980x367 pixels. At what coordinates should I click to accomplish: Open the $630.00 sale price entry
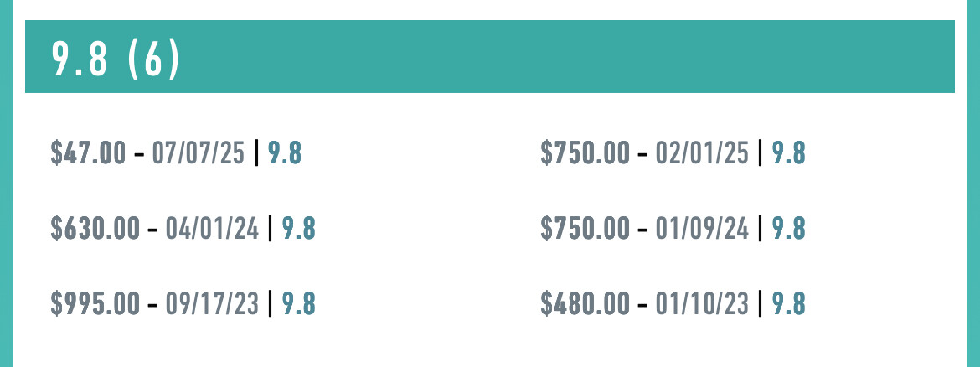pos(95,228)
